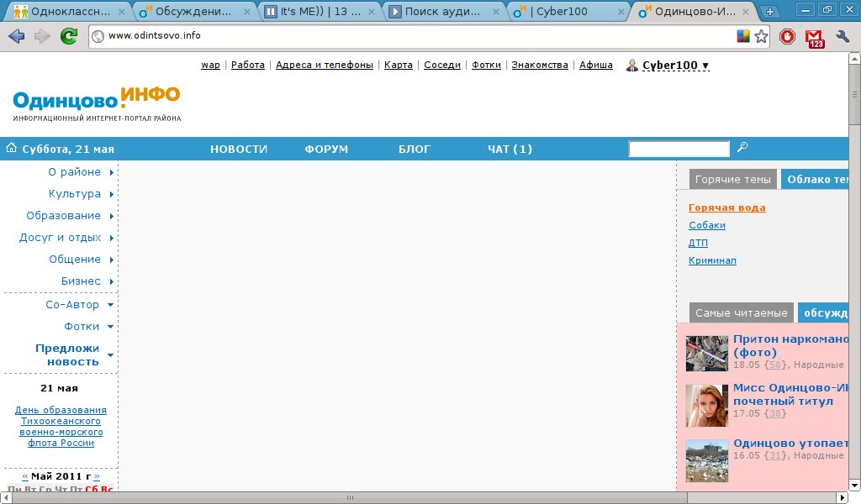Open the Криминал hot topic
Viewport: 861px width, 504px height.
[712, 260]
